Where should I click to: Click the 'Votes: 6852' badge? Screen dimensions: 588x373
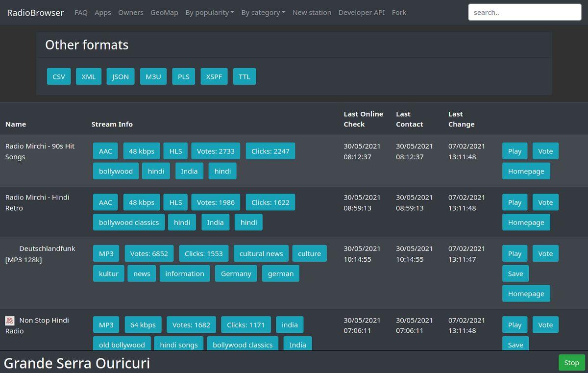tap(149, 254)
